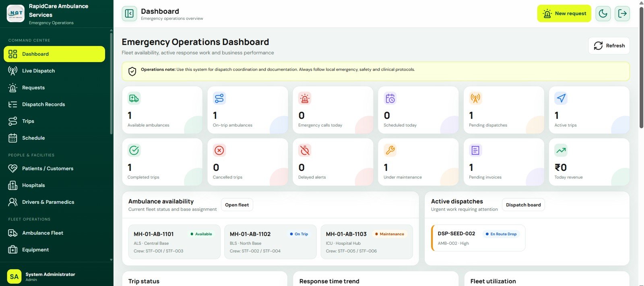Click the Drivers & Paramedics people icon

click(13, 202)
